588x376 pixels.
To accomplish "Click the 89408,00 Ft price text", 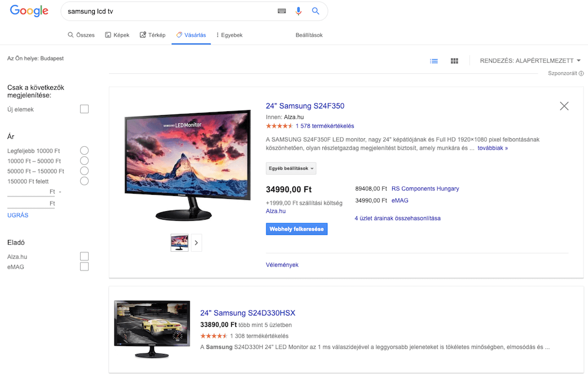I will pyautogui.click(x=371, y=189).
